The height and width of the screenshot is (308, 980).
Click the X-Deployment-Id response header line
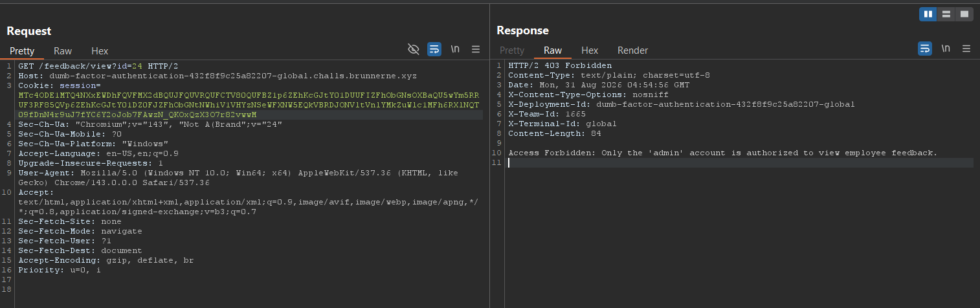click(682, 104)
